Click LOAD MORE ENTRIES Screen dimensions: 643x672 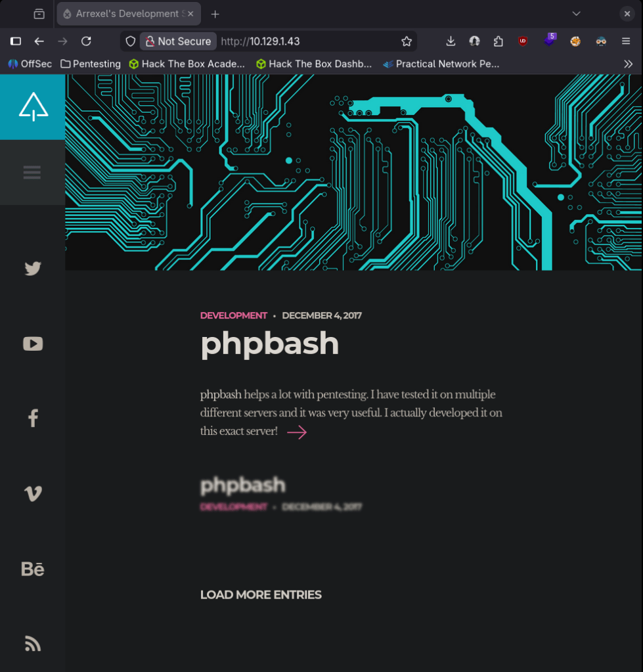click(x=261, y=595)
